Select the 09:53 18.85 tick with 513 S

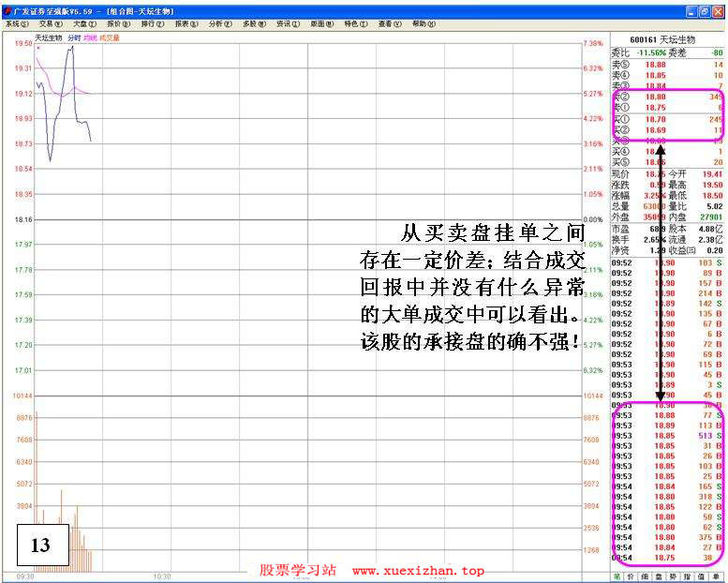[667, 436]
